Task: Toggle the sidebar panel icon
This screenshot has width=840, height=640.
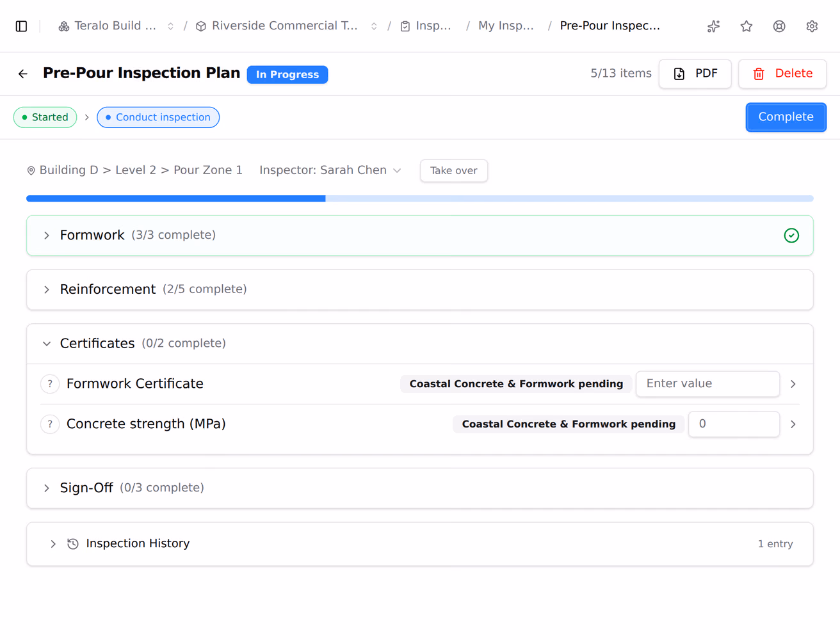Action: (x=21, y=26)
